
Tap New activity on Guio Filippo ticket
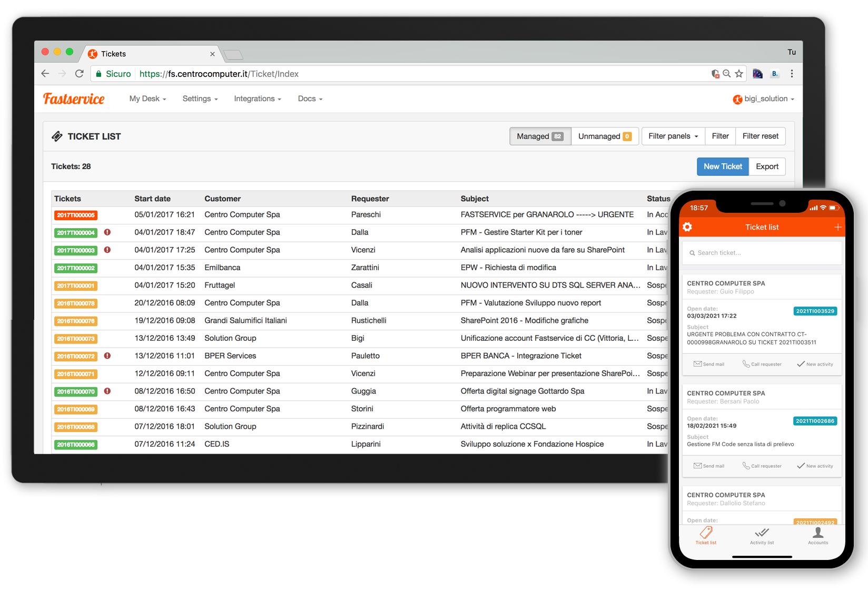point(815,364)
